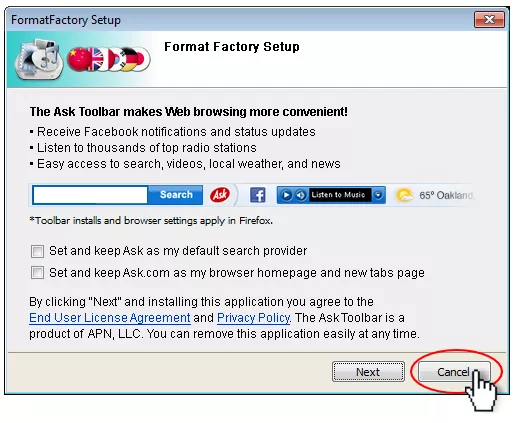Open the End User License Agreement link

coord(110,318)
